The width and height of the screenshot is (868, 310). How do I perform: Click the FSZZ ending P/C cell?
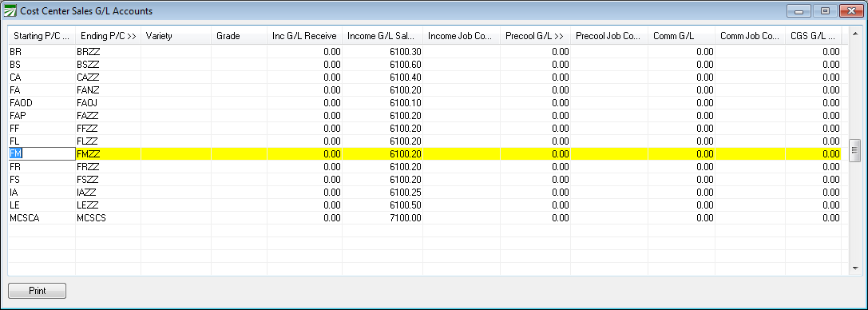(108, 179)
